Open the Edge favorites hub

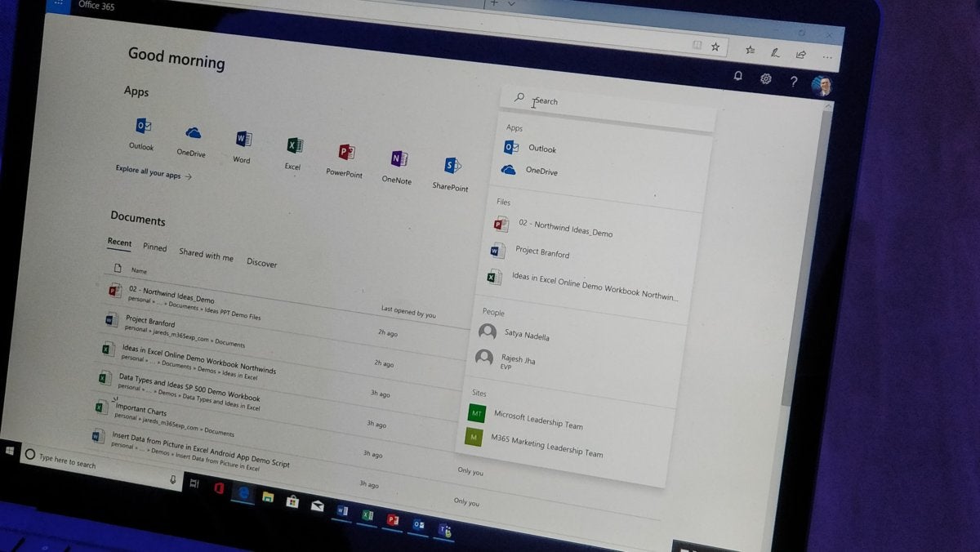750,50
